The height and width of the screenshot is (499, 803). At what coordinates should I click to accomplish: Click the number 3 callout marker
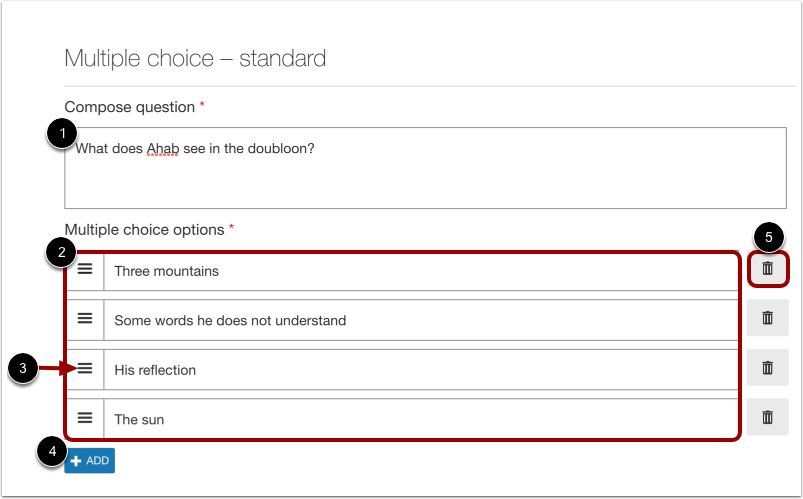pyautogui.click(x=22, y=369)
